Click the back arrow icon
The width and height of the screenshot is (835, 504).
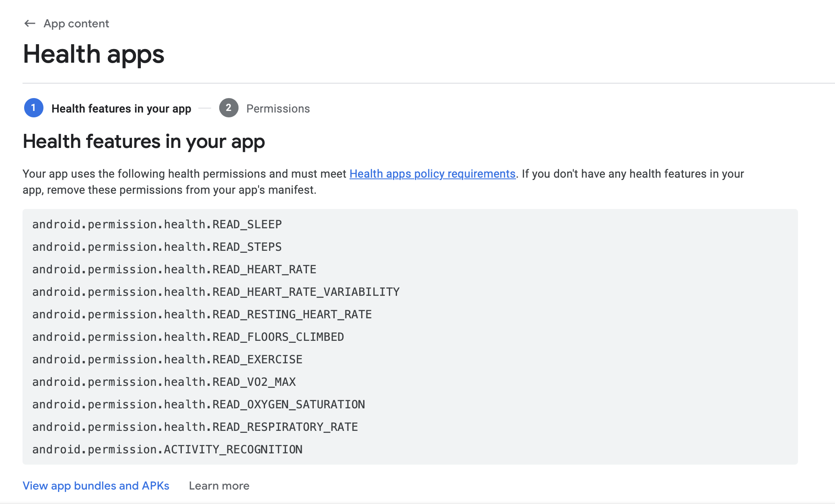(x=29, y=23)
